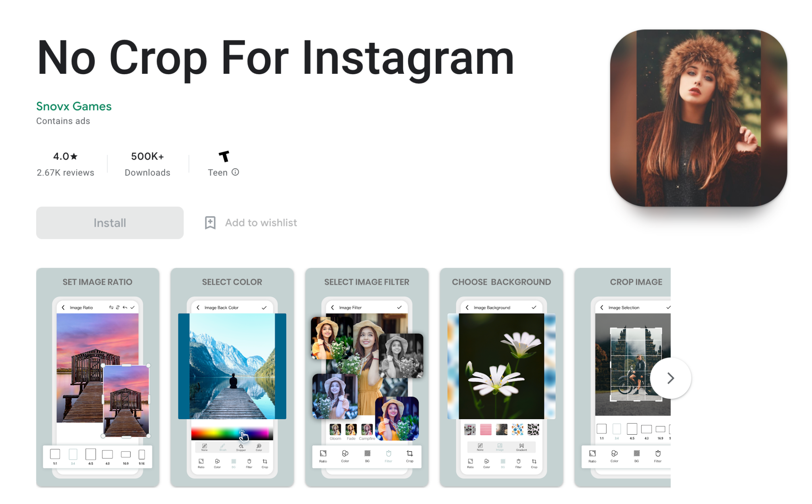This screenshot has height=504, width=812.
Task: Expand the Image Ratio panel options
Action: tap(114, 308)
